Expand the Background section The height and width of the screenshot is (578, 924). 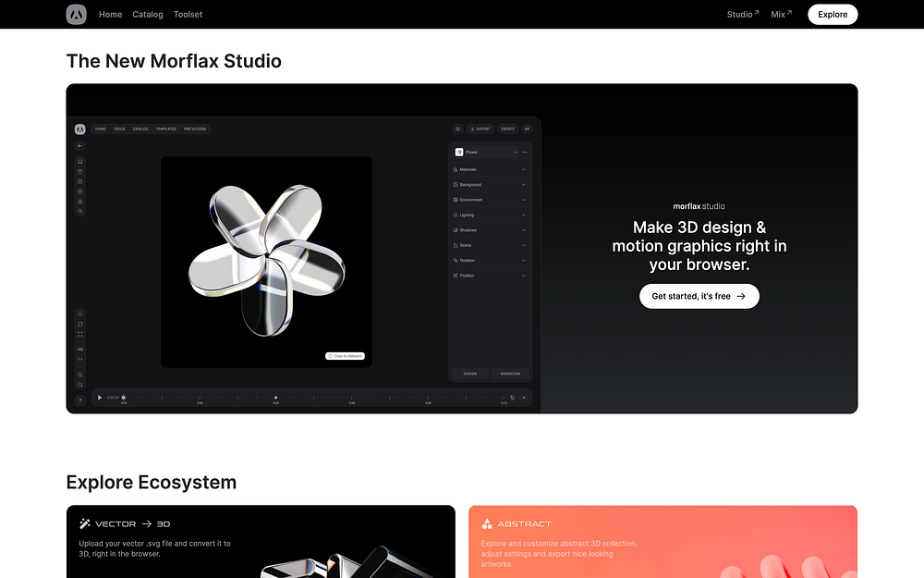(489, 185)
